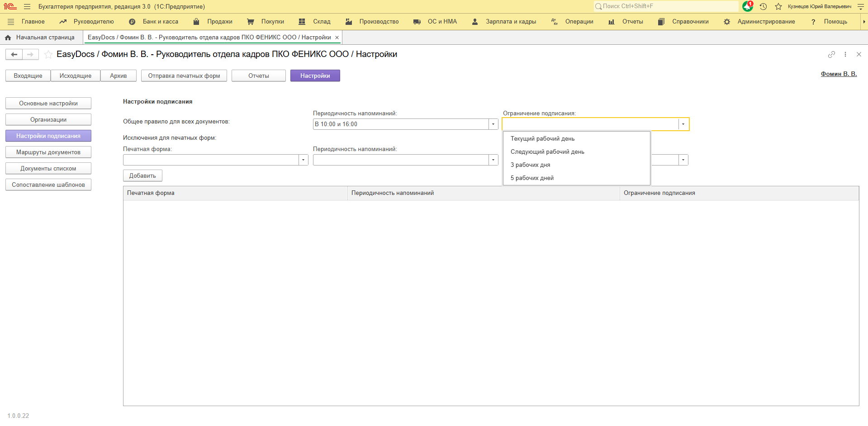Open the history clock icon

coord(763,6)
